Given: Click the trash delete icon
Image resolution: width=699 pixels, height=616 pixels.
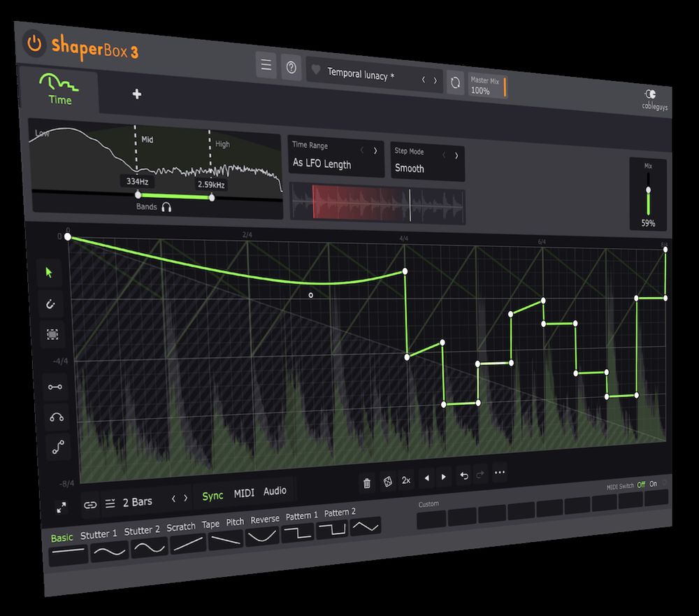Looking at the screenshot, I should 367,482.
